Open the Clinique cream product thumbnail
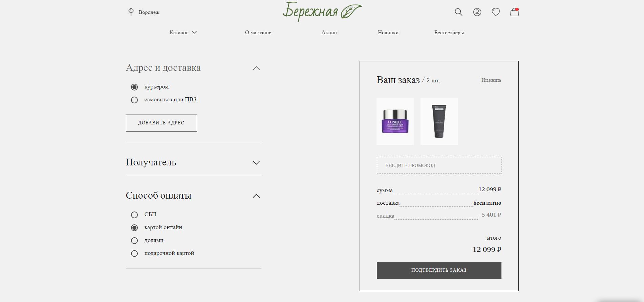The height and width of the screenshot is (302, 644). click(x=395, y=121)
